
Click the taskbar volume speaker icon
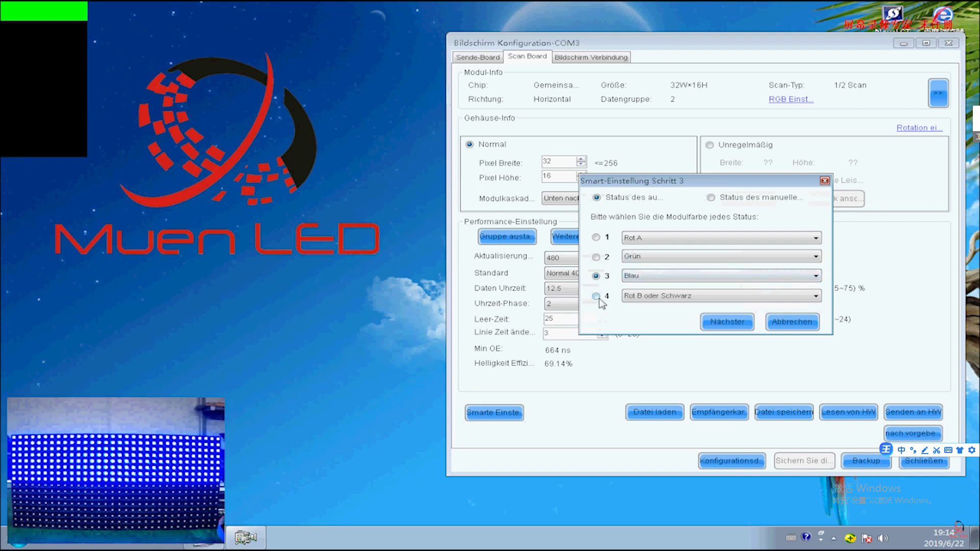coord(882,538)
